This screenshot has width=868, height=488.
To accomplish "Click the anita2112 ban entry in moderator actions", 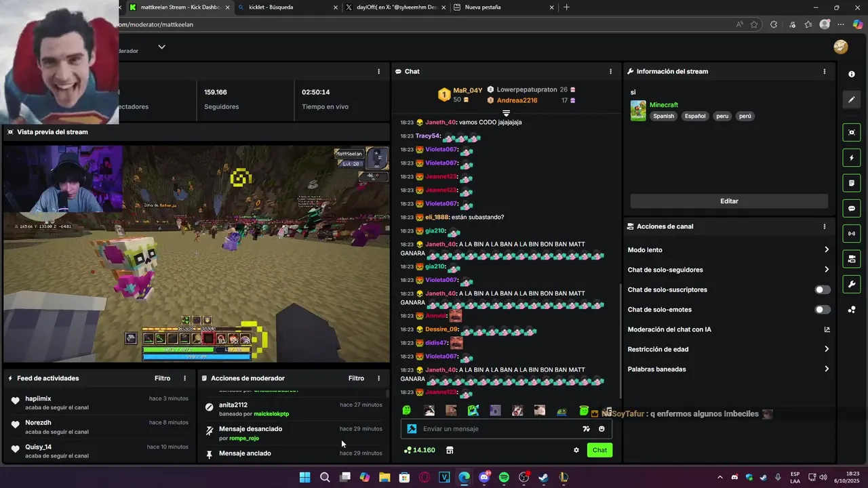I will pos(294,409).
